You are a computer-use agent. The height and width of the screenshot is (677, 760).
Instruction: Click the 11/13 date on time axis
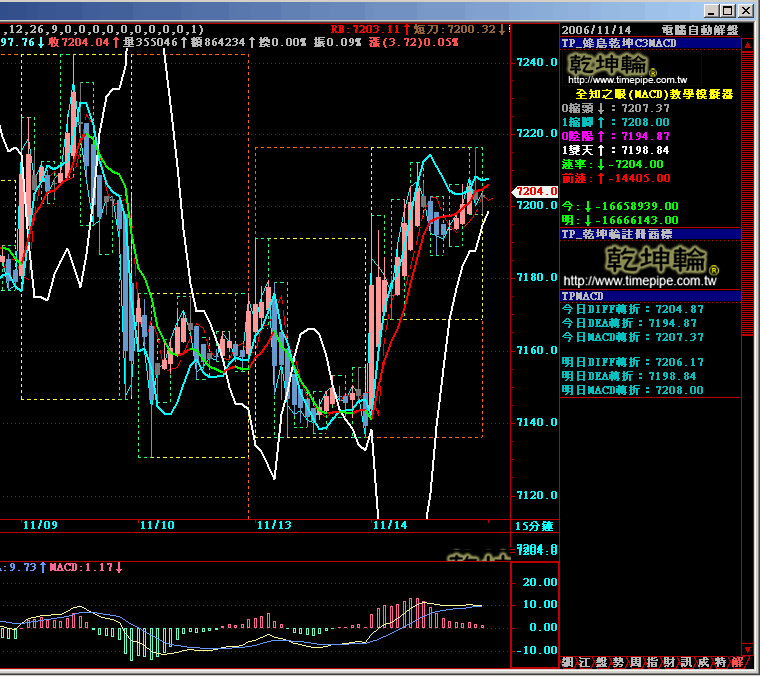[x=273, y=524]
